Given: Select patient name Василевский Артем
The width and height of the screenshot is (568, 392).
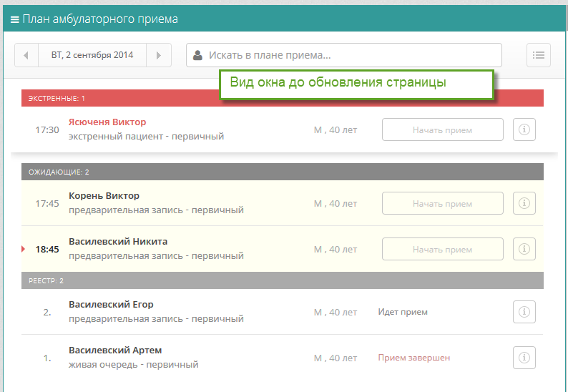Looking at the screenshot, I should pos(115,351).
